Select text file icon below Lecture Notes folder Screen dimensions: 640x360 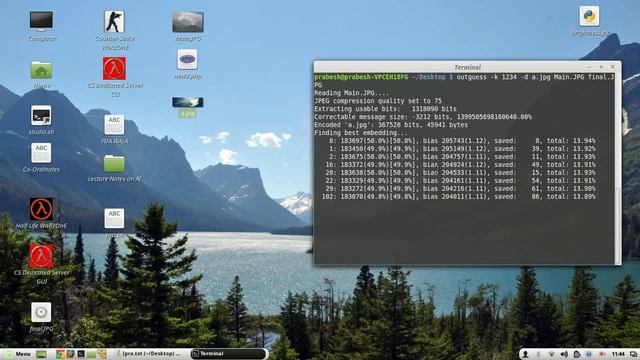tap(114, 218)
